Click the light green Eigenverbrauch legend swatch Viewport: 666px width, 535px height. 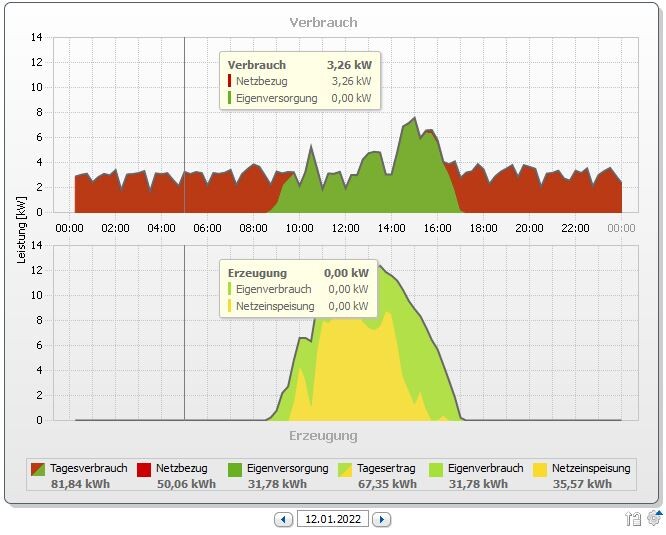coord(437,469)
